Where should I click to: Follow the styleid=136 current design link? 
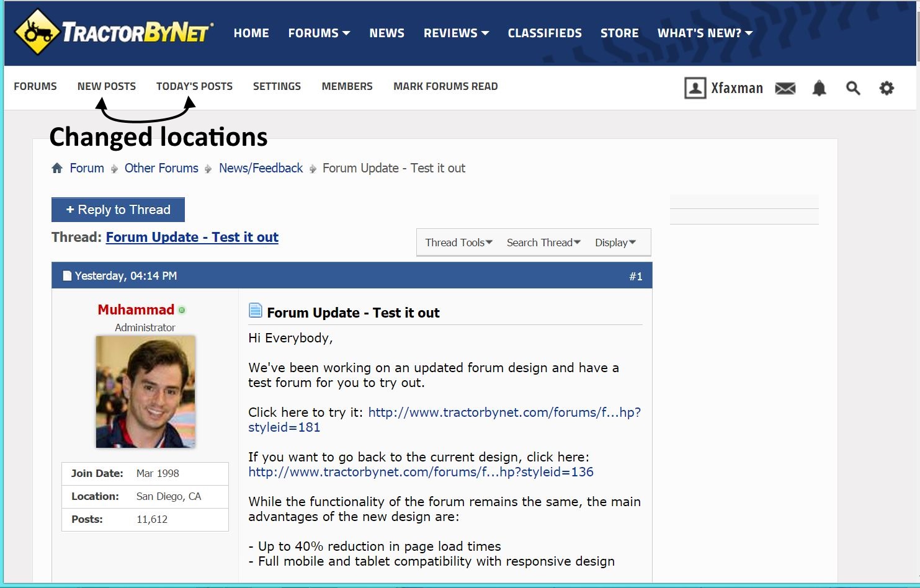pos(421,472)
